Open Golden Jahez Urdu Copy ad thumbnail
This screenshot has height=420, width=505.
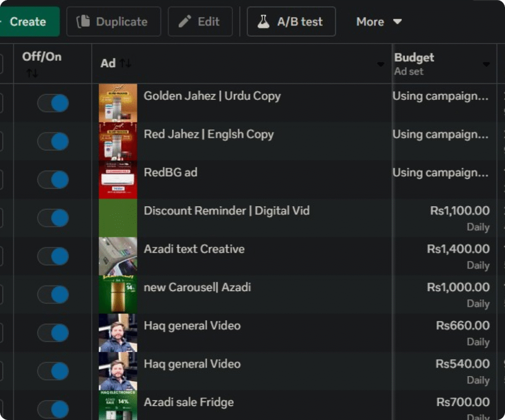pyautogui.click(x=118, y=103)
